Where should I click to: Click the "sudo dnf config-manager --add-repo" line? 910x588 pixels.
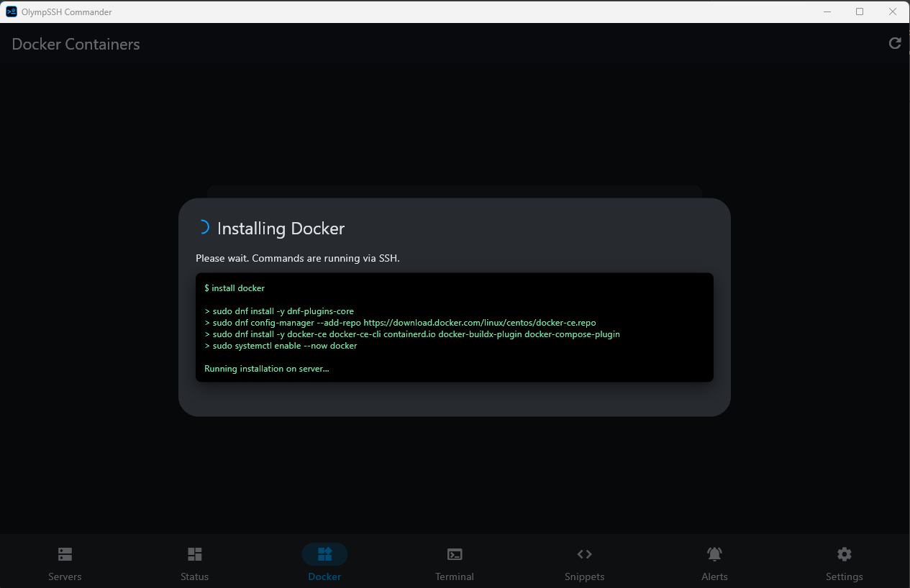pyautogui.click(x=400, y=323)
